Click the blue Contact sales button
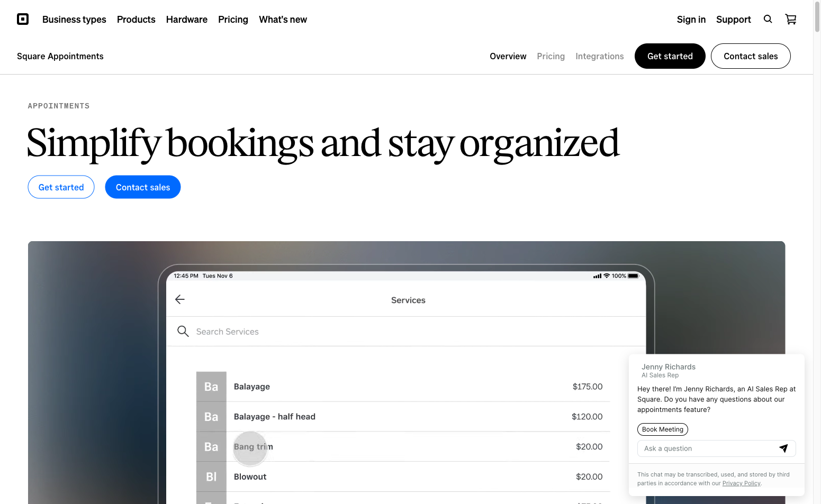Image resolution: width=821 pixels, height=504 pixels. [143, 187]
